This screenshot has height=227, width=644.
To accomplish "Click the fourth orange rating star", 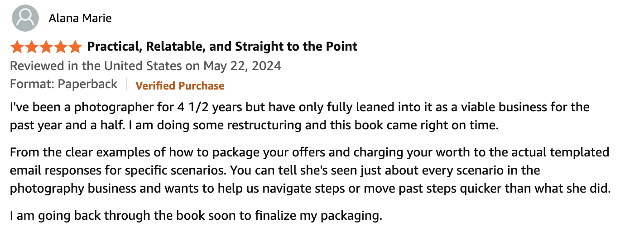I will (60, 47).
